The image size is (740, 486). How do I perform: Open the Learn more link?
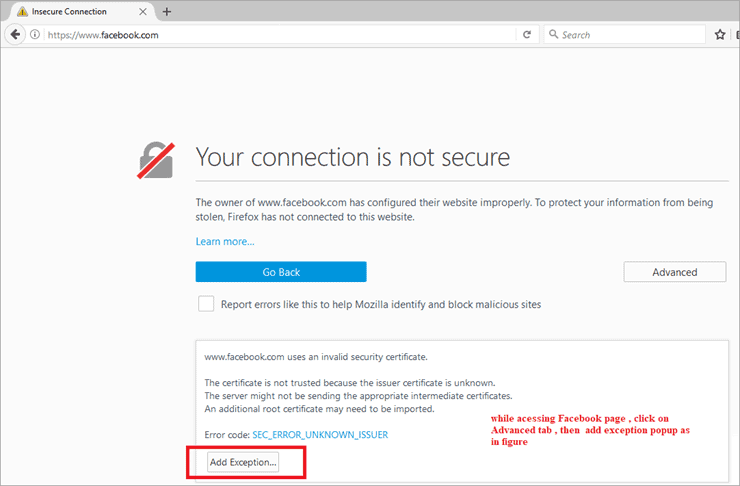click(x=225, y=241)
